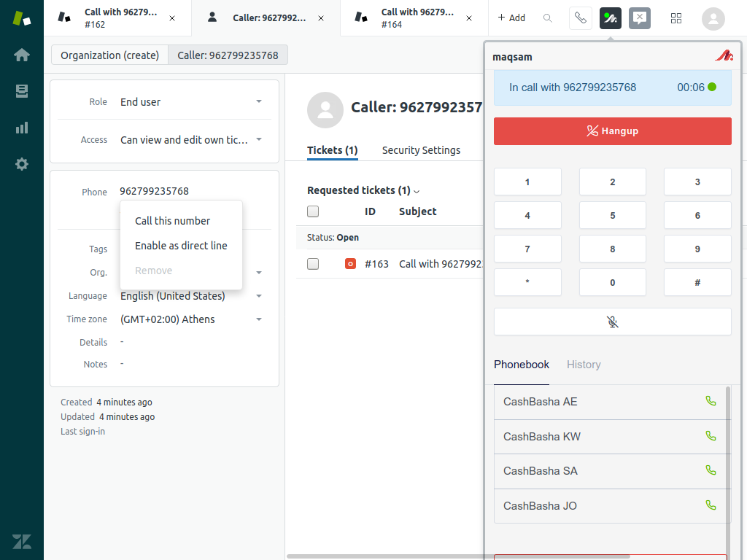Open Reporting bar chart icon
This screenshot has width=747, height=560.
[22, 128]
